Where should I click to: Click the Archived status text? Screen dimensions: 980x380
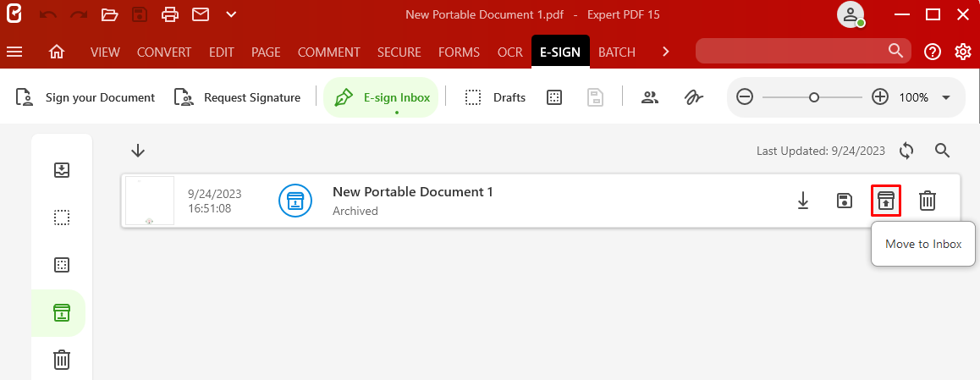coord(355,212)
